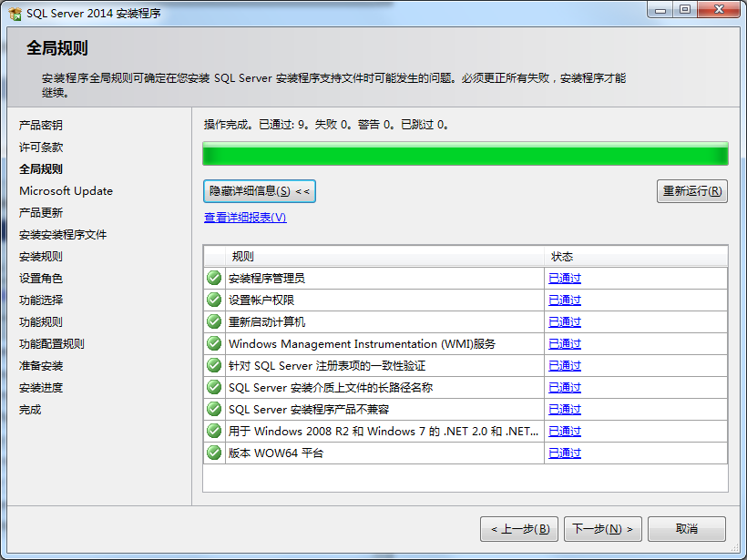Viewport: 747px width, 560px height.
Task: Go back with 上一步 button
Action: tap(519, 529)
